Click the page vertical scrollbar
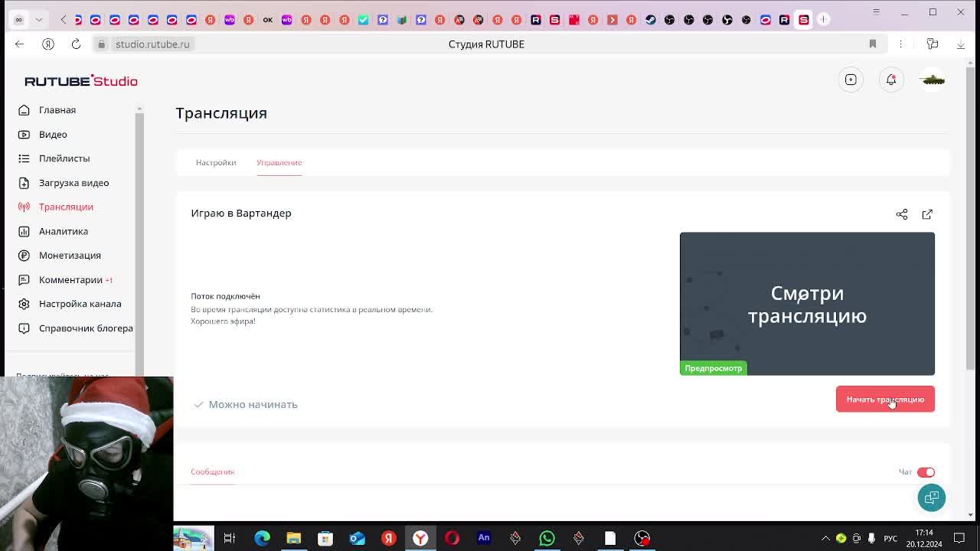Screen dimensions: 980x551 971,218
